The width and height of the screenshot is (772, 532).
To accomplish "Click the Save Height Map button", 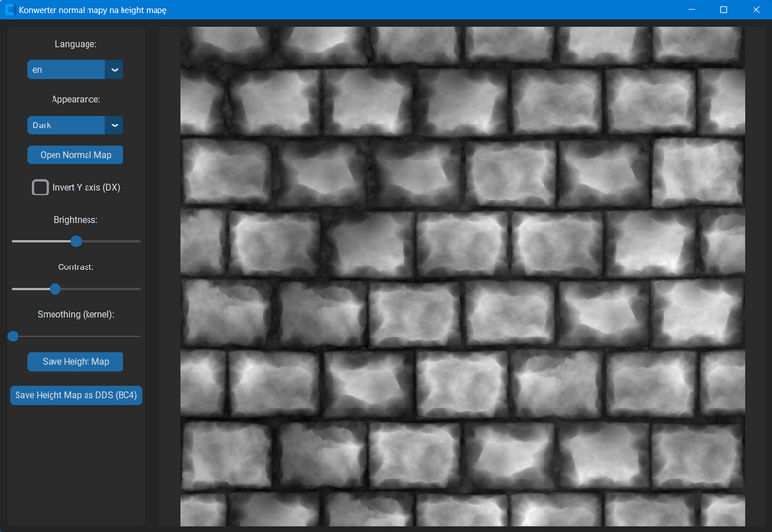I will click(75, 362).
